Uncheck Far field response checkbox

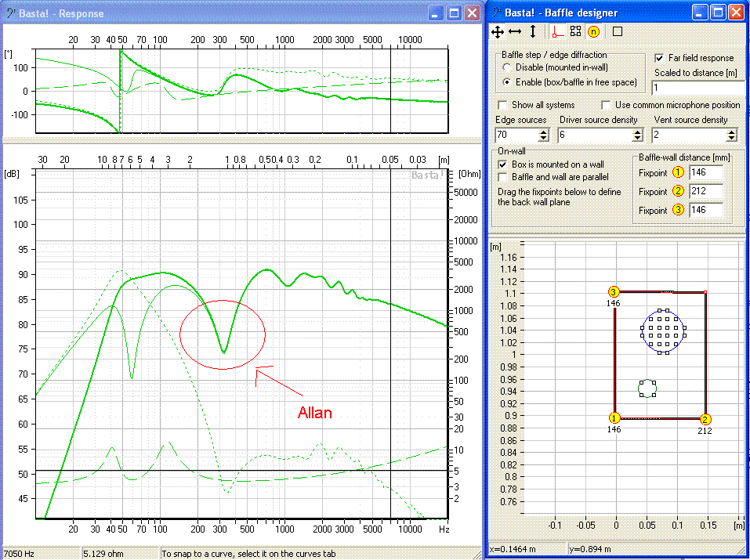tap(659, 58)
